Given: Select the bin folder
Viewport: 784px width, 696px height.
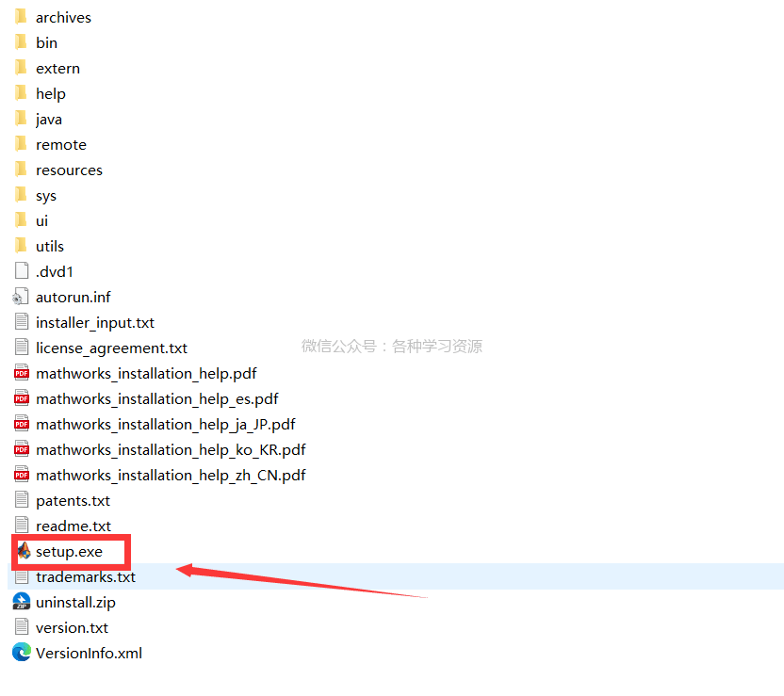Looking at the screenshot, I should pyautogui.click(x=46, y=42).
